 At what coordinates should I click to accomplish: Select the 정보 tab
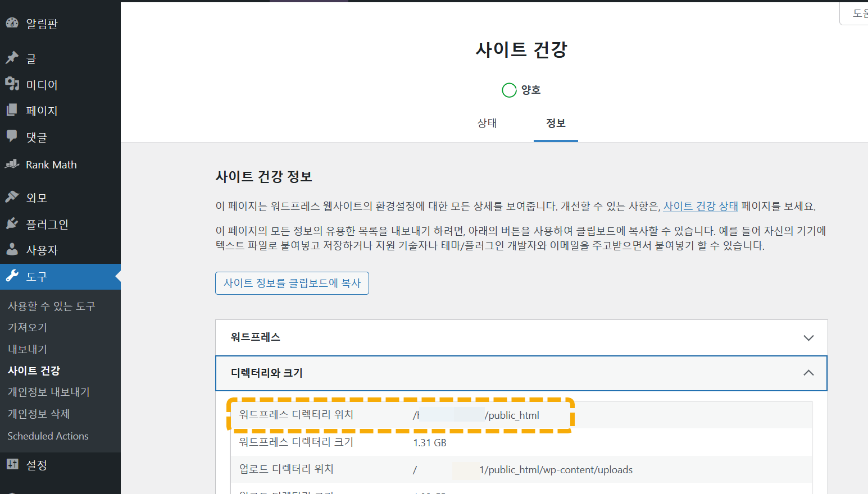[556, 123]
